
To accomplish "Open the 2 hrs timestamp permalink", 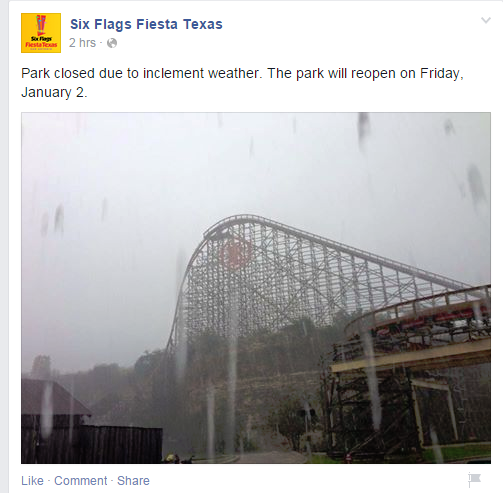I will pyautogui.click(x=82, y=43).
